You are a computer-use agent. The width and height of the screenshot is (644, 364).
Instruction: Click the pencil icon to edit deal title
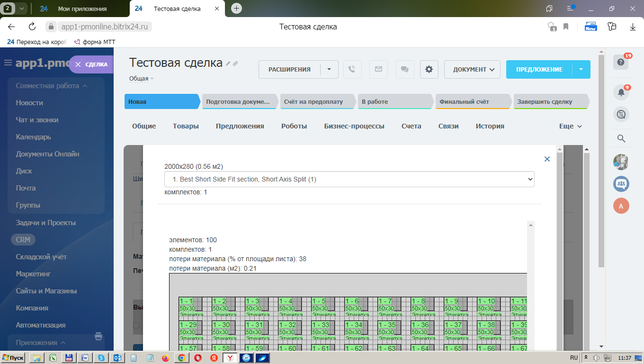228,64
